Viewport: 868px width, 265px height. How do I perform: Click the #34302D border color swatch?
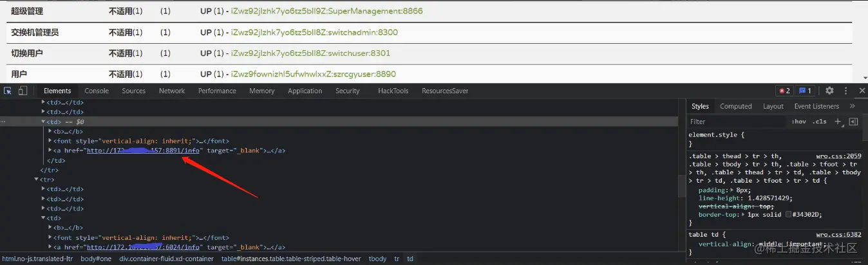(788, 214)
